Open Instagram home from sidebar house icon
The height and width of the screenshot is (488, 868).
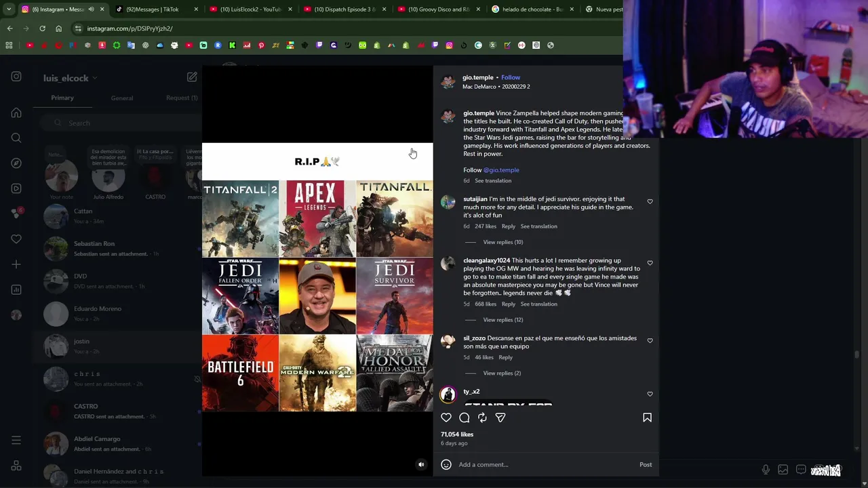click(16, 113)
